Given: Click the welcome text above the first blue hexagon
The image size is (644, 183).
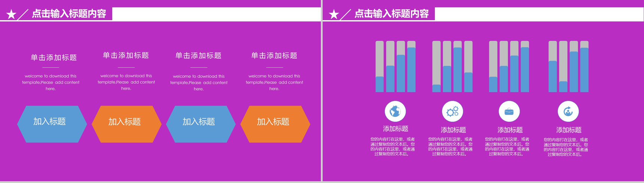Looking at the screenshot, I should pyautogui.click(x=51, y=82).
